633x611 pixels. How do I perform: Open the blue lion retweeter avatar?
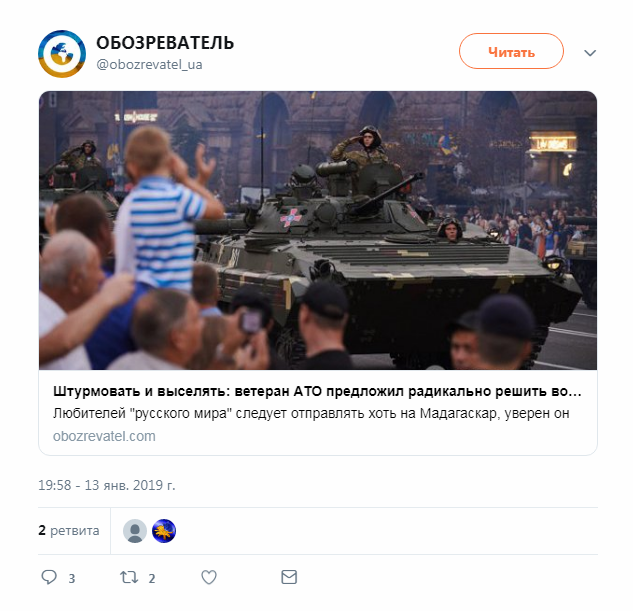164,531
